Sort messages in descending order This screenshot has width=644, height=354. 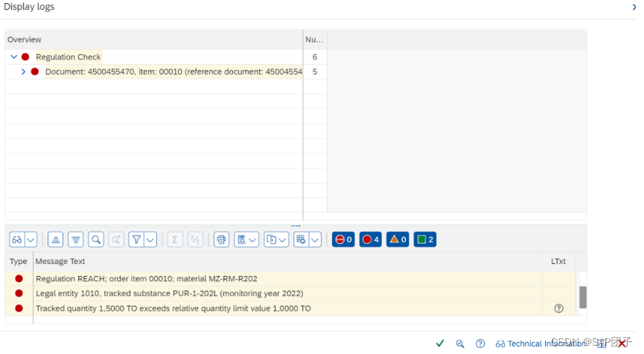(76, 239)
